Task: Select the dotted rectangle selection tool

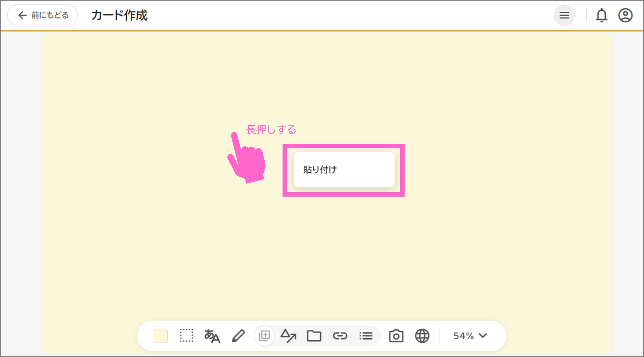Action: (x=187, y=335)
